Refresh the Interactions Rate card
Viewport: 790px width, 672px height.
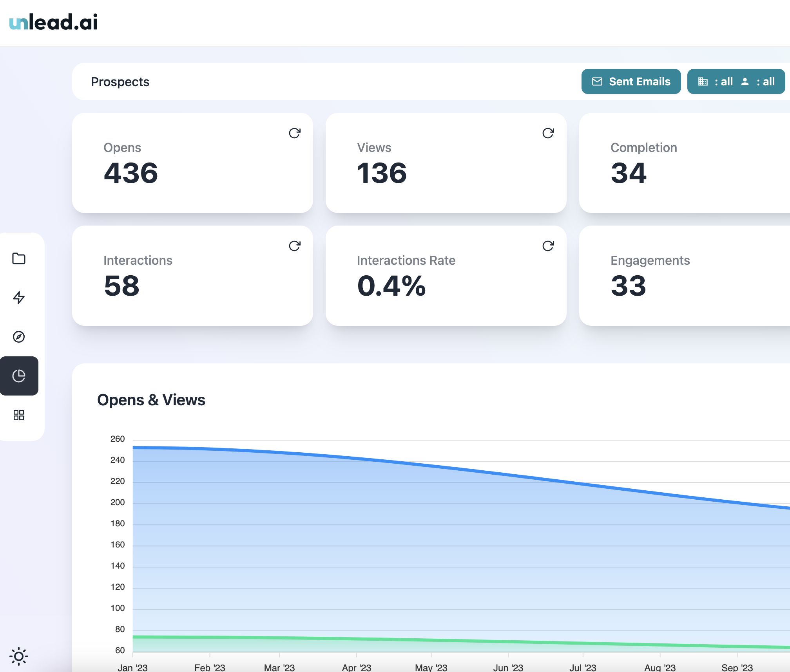pos(548,246)
